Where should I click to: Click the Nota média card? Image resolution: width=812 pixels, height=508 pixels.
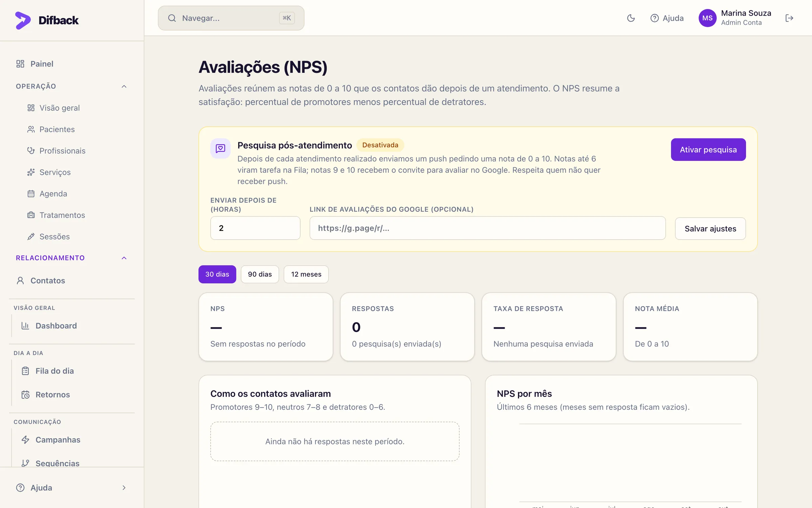[x=690, y=327]
